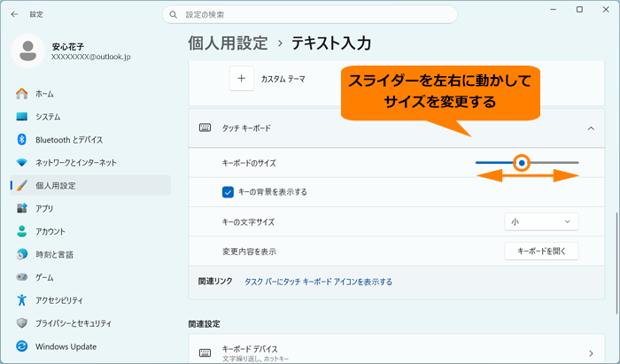Image resolution: width=620 pixels, height=364 pixels.
Task: Click the カスタム テーマ label
Action: click(283, 79)
